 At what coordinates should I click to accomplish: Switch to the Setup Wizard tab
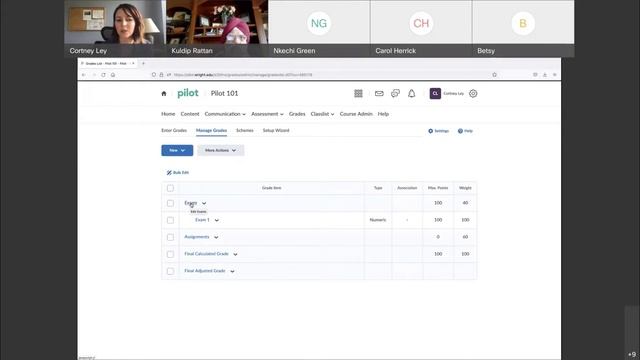tap(276, 131)
